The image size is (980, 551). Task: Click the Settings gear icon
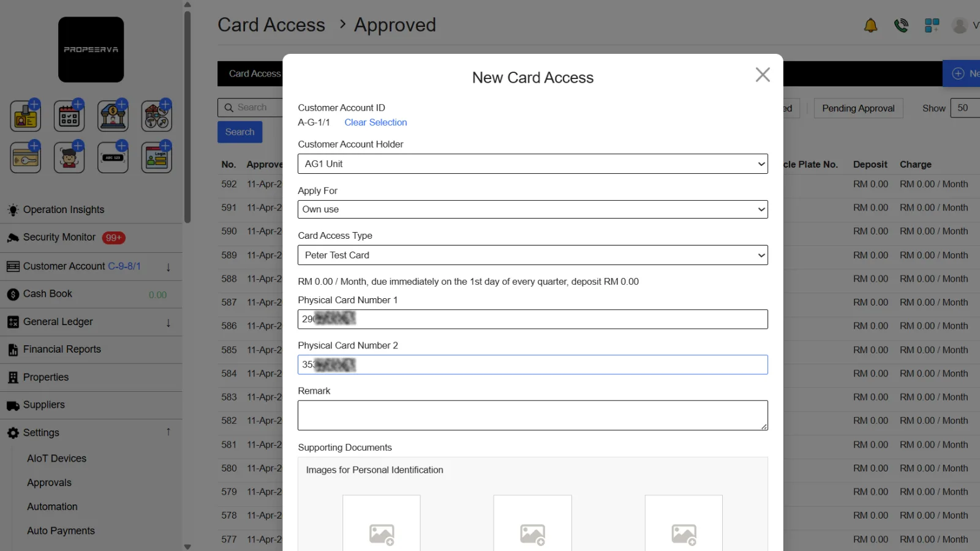[13, 433]
